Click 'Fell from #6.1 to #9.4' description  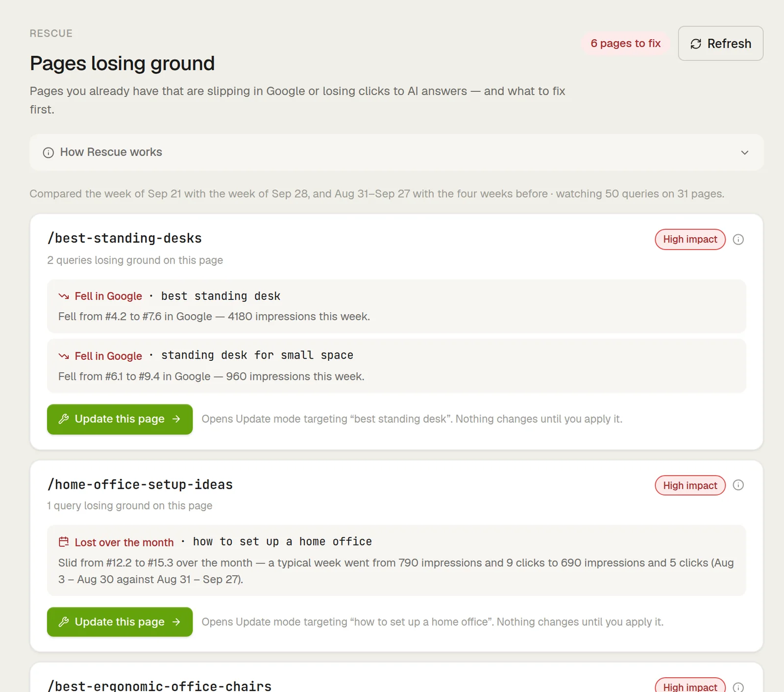pyautogui.click(x=211, y=376)
